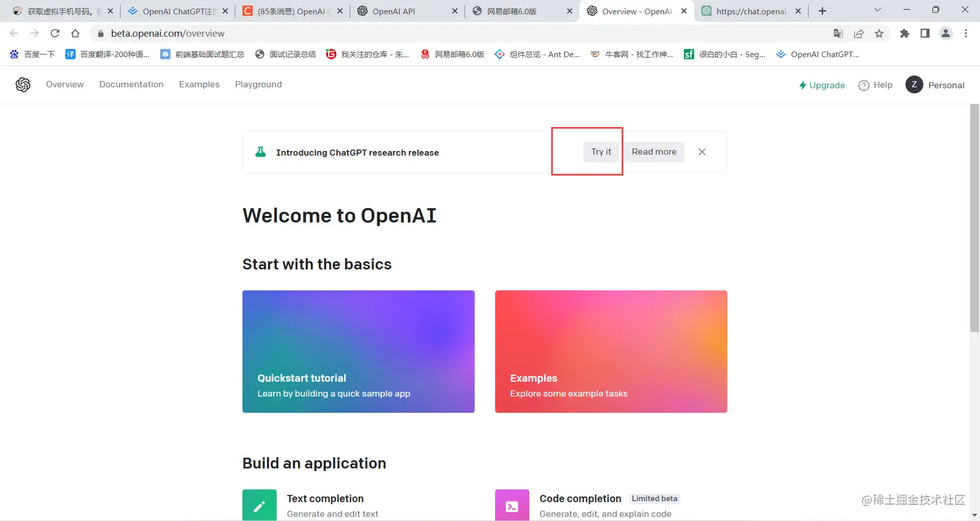
Task: Click the 'Limited beta' badge
Action: 655,498
